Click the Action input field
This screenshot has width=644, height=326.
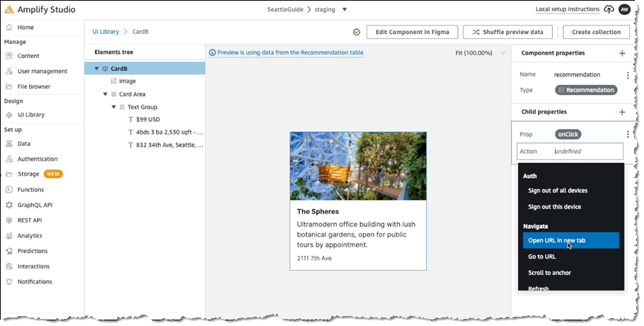coord(586,151)
